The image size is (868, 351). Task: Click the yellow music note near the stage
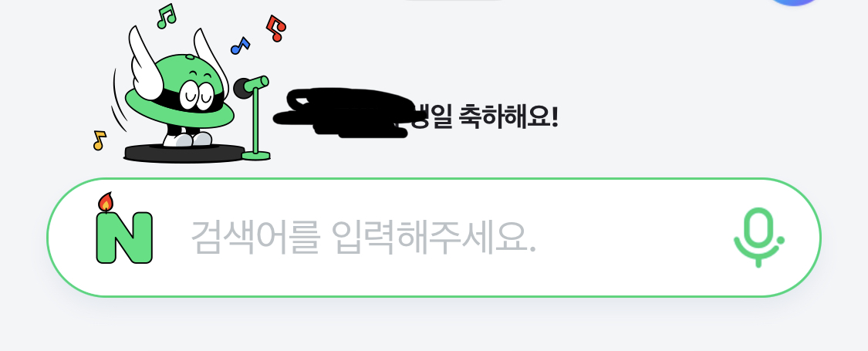pos(99,140)
